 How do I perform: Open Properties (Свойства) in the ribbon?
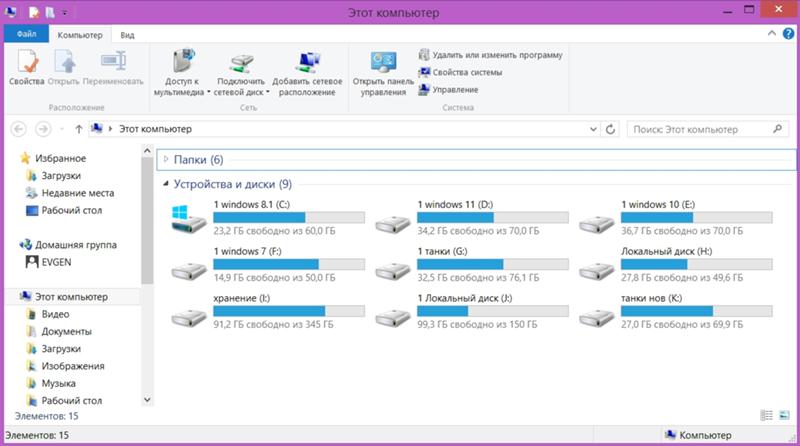(x=27, y=67)
